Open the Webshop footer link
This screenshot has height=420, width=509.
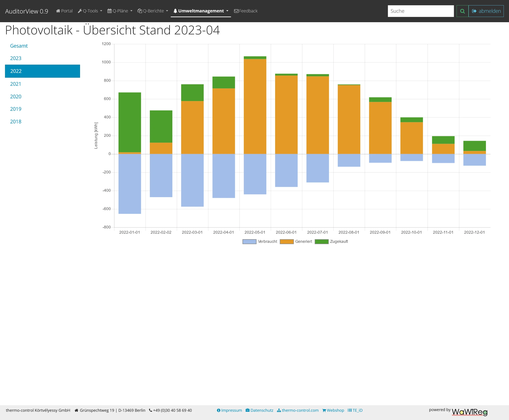coord(333,410)
